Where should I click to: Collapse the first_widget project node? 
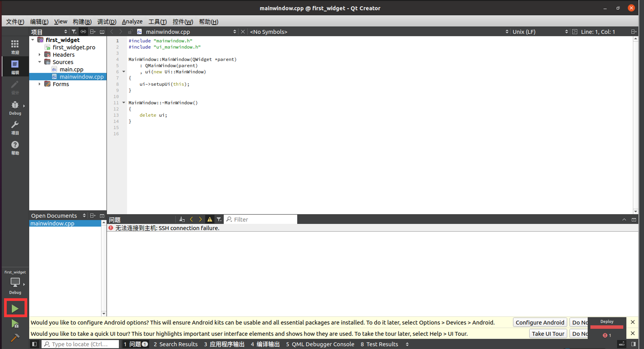33,40
